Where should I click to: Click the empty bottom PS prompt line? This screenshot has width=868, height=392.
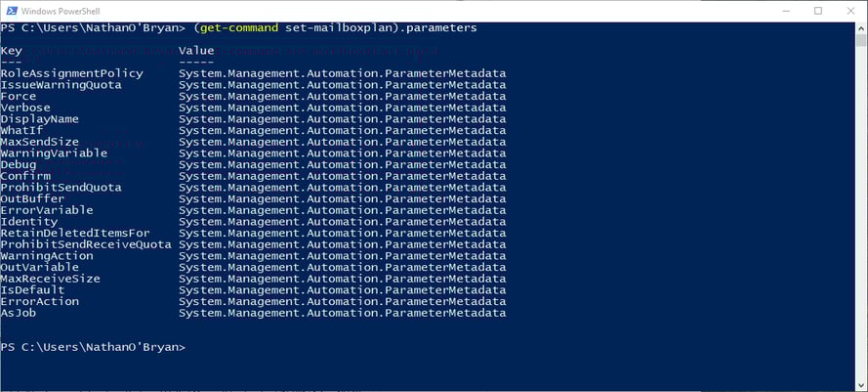pos(93,347)
